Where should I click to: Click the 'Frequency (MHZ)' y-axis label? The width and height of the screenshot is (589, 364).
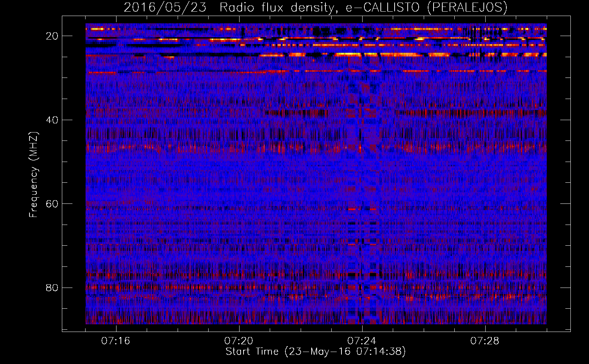(33, 175)
